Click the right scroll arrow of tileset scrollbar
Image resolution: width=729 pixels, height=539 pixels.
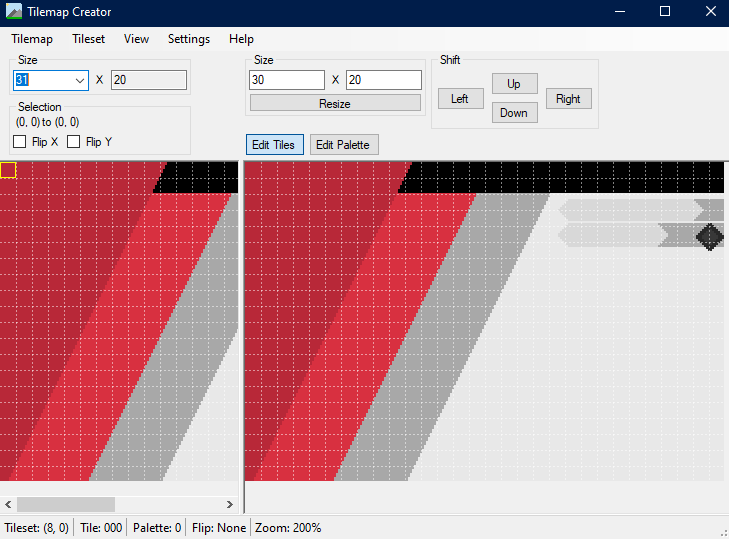229,504
